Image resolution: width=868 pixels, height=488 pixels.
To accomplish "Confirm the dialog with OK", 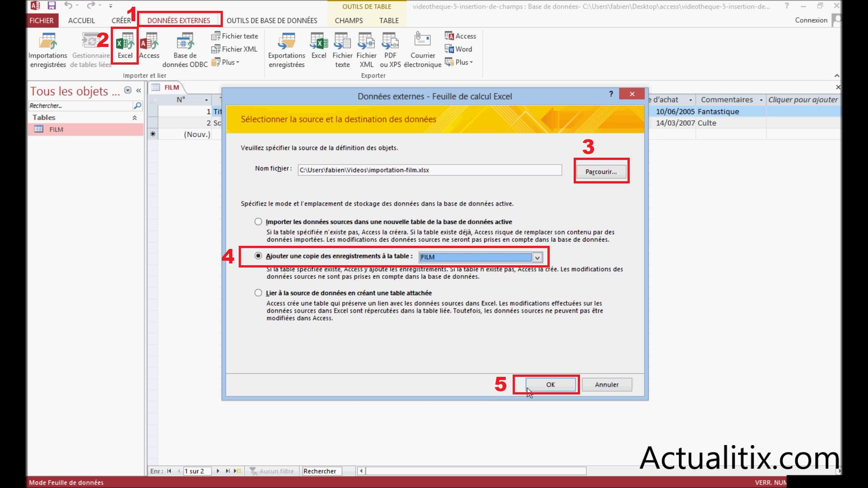I will 550,385.
